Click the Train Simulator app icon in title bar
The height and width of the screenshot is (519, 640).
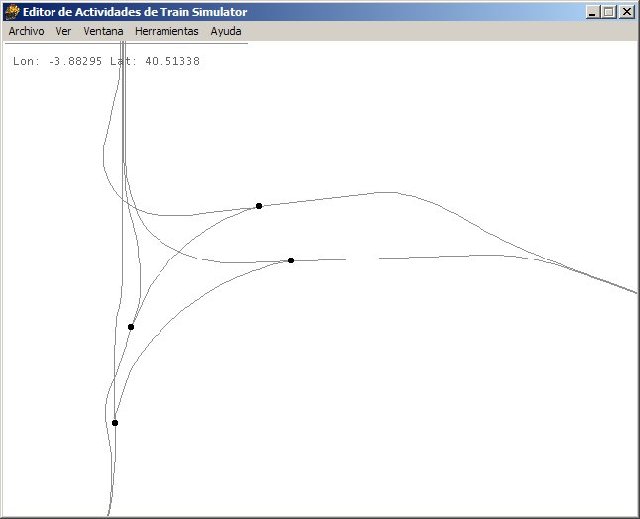12,12
